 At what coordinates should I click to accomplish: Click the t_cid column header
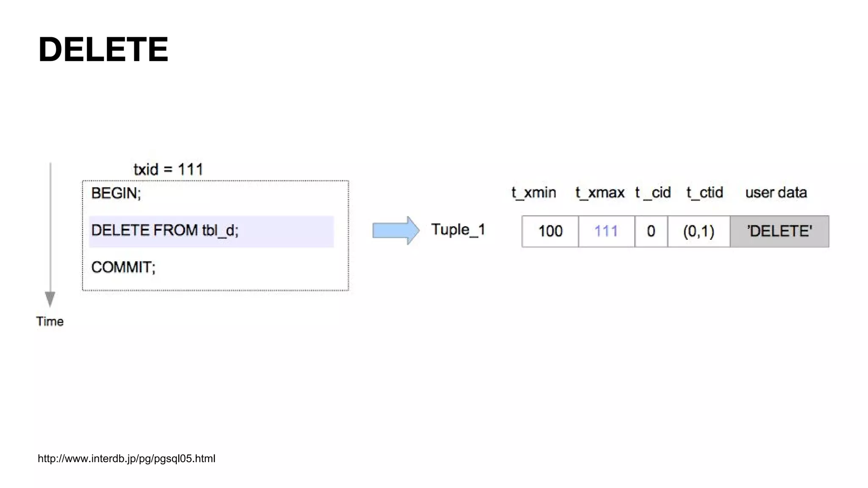[x=653, y=193]
